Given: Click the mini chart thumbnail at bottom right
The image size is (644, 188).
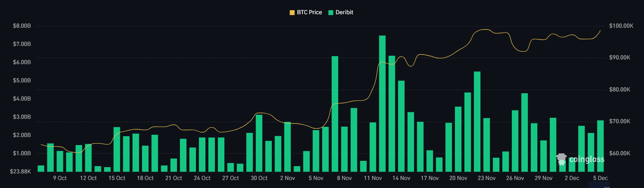Looking at the screenshot, I should [x=599, y=185].
